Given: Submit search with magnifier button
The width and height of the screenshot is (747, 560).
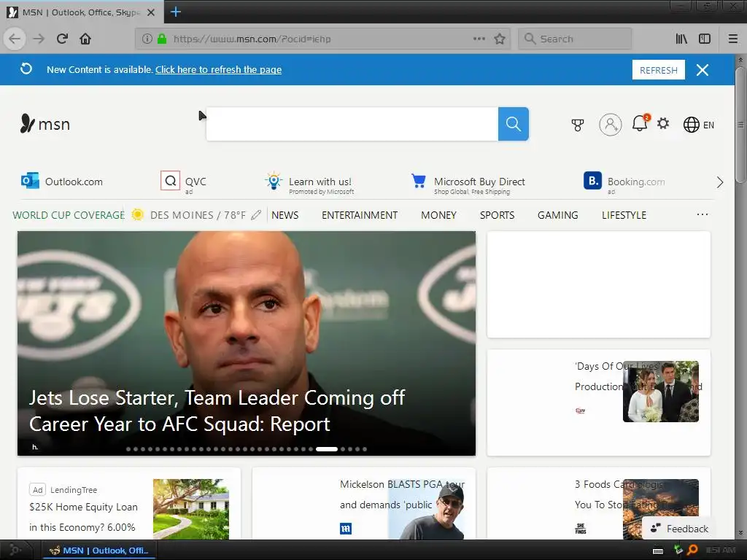Looking at the screenshot, I should pyautogui.click(x=513, y=124).
